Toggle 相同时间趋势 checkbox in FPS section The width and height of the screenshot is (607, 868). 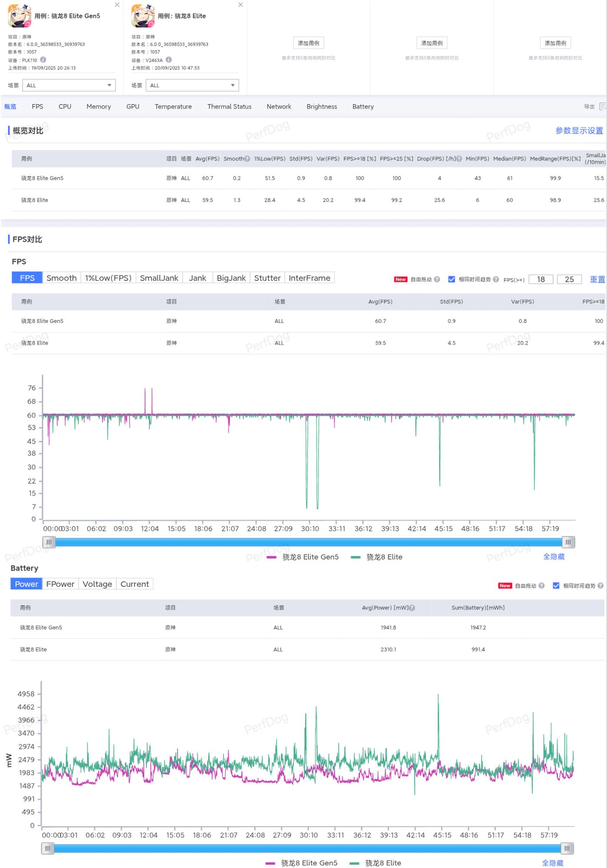(x=452, y=279)
